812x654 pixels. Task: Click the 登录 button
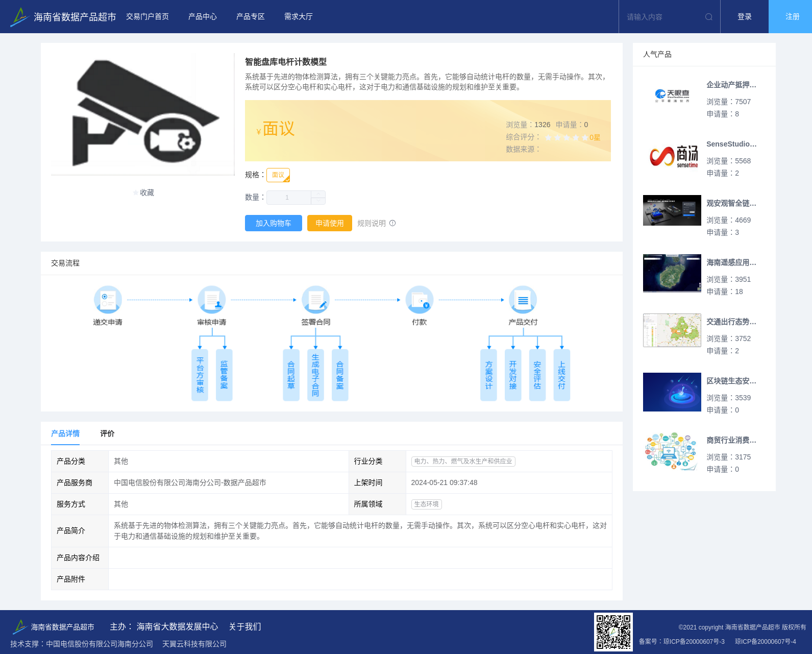pos(745,17)
